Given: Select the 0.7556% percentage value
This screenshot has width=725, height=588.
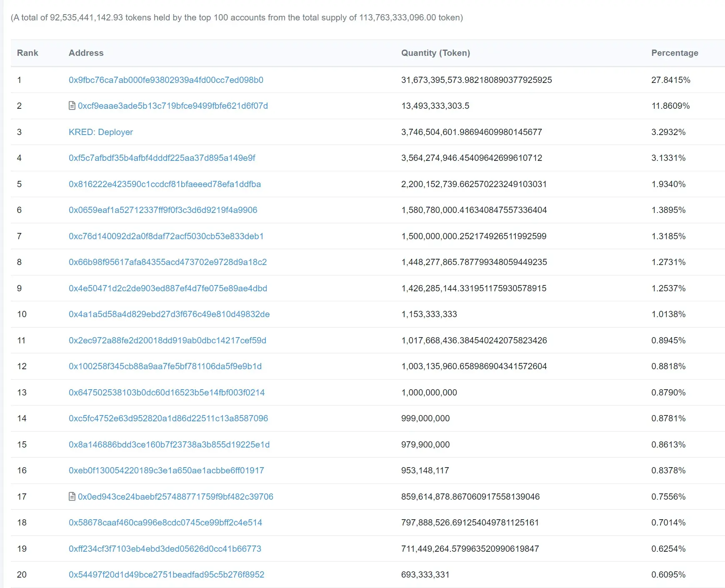Looking at the screenshot, I should 668,496.
